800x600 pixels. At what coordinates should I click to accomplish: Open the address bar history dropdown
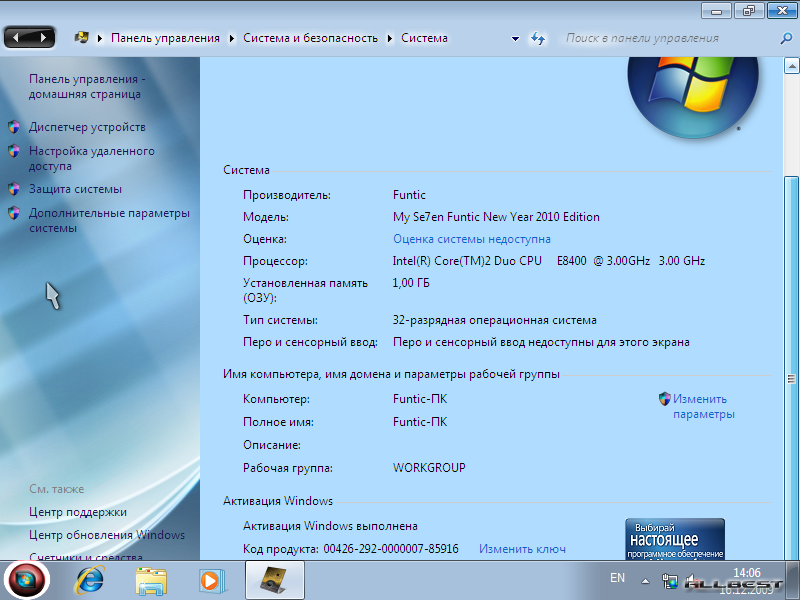pyautogui.click(x=515, y=38)
